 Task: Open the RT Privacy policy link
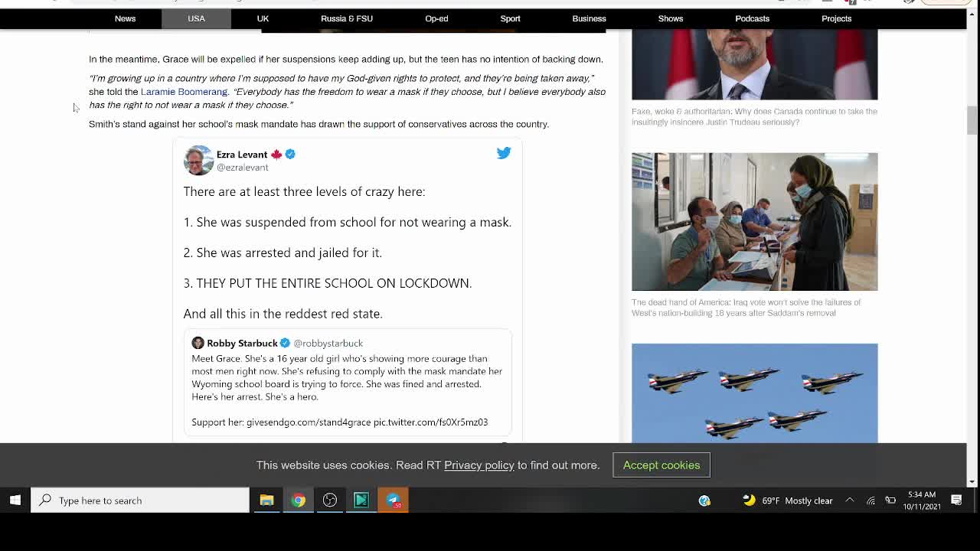tap(479, 465)
